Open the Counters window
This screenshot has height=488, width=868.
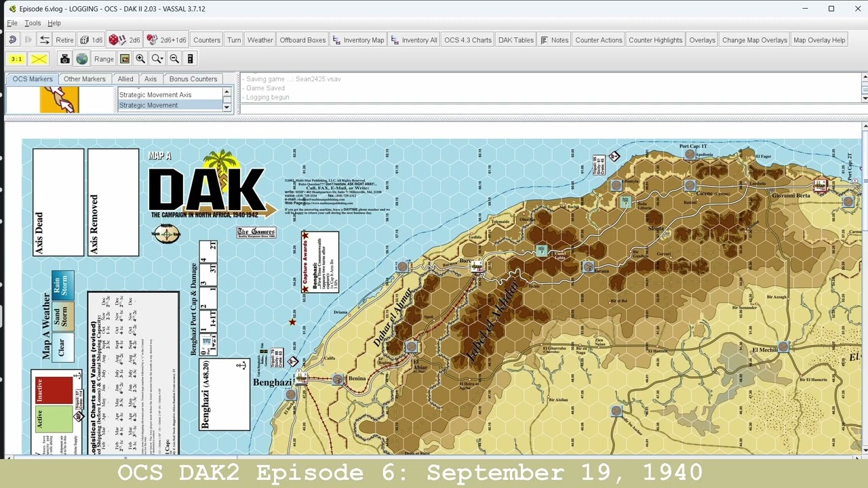(207, 40)
